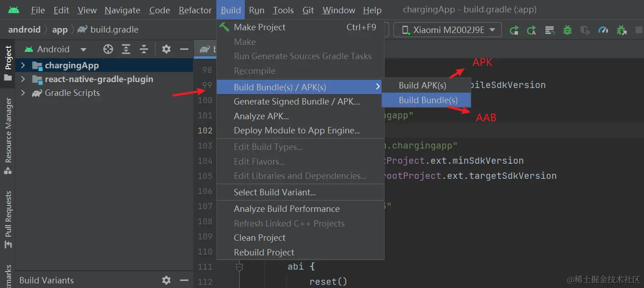Attach debugger to Android process icon

tap(622, 30)
